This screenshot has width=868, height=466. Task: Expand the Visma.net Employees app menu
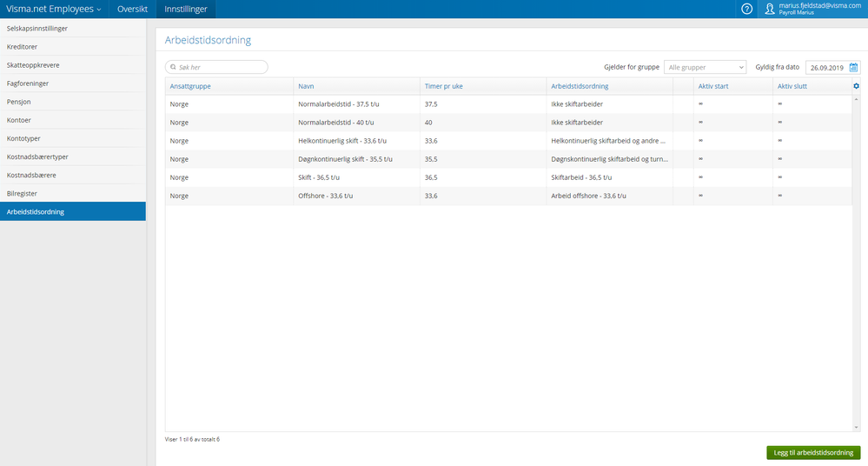[54, 9]
